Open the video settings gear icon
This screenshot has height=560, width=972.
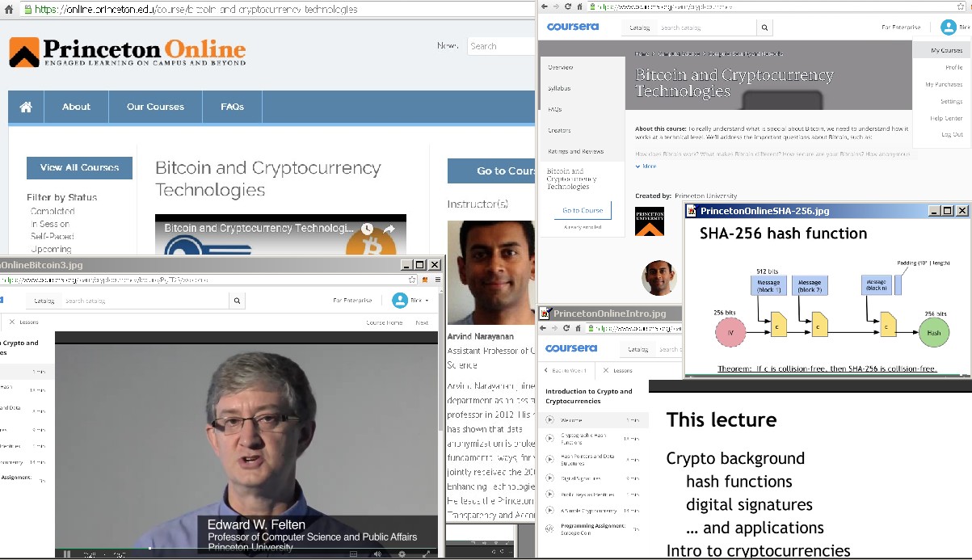coord(402,554)
